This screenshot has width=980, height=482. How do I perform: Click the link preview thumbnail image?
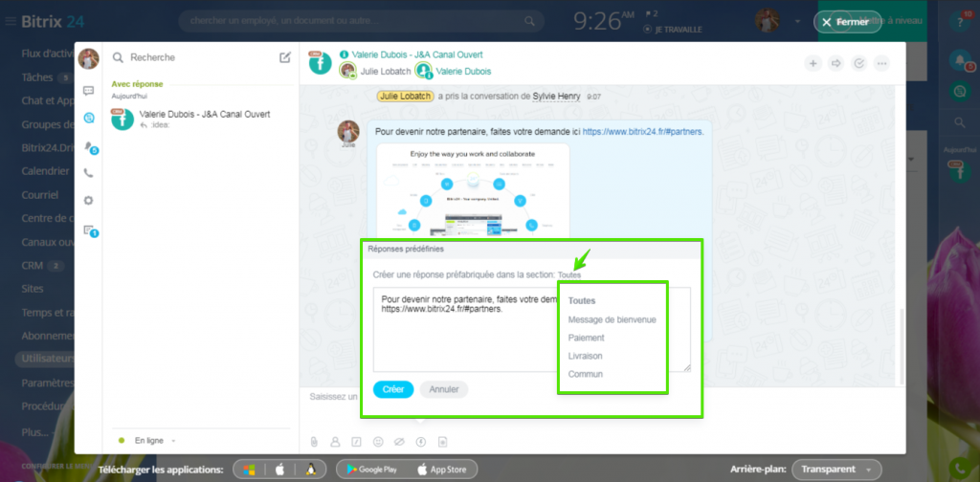473,190
